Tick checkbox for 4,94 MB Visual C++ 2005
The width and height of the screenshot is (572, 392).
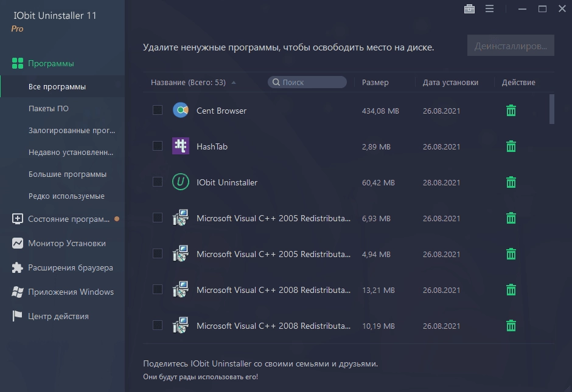pos(158,253)
